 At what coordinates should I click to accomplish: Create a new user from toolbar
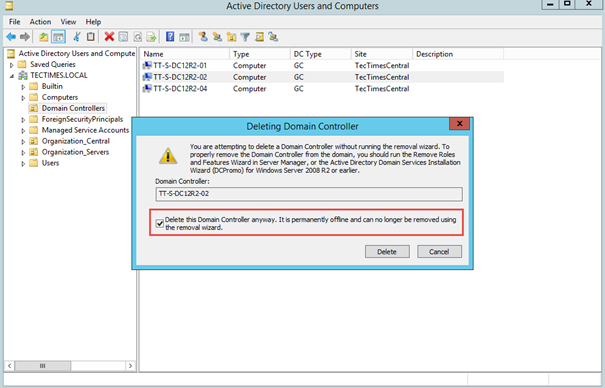click(203, 37)
